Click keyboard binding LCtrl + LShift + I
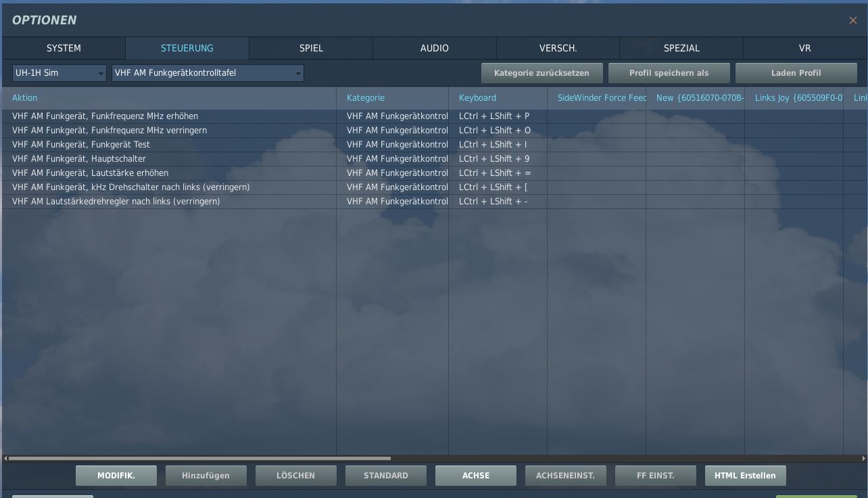868x498 pixels. [x=498, y=144]
